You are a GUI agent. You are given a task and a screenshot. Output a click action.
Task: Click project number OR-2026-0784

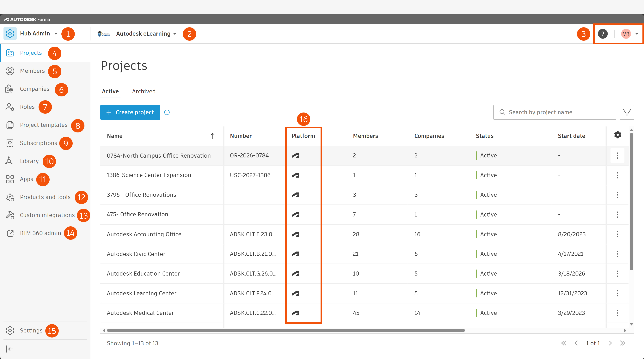(249, 155)
